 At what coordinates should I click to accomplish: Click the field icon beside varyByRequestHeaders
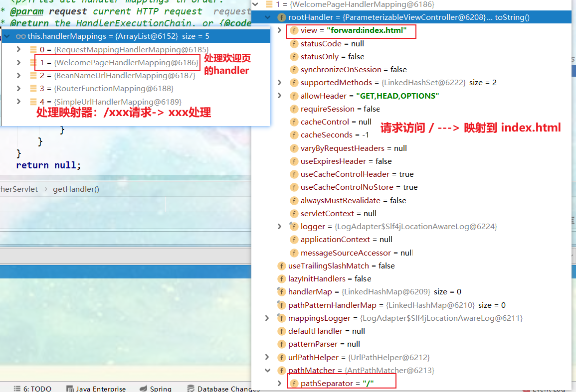(x=294, y=148)
